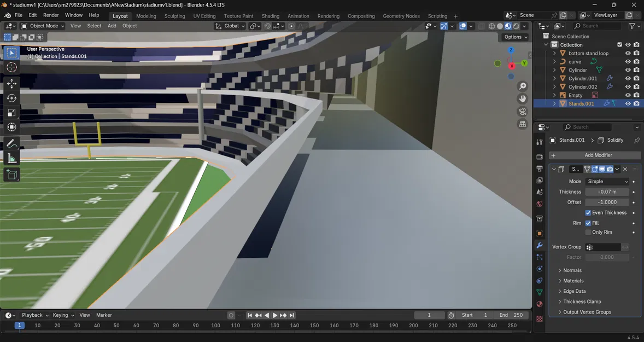Click the Blender logo menu icon
The height and width of the screenshot is (342, 644).
[7, 15]
